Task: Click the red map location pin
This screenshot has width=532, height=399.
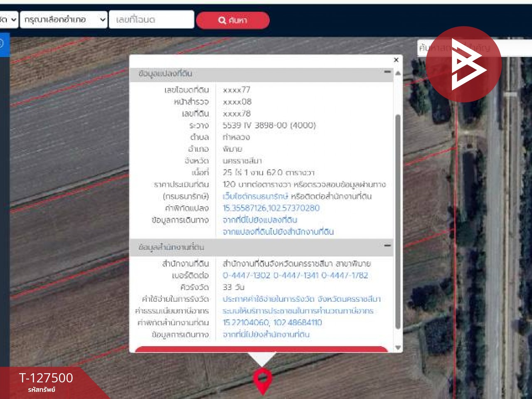Action: 263,379
